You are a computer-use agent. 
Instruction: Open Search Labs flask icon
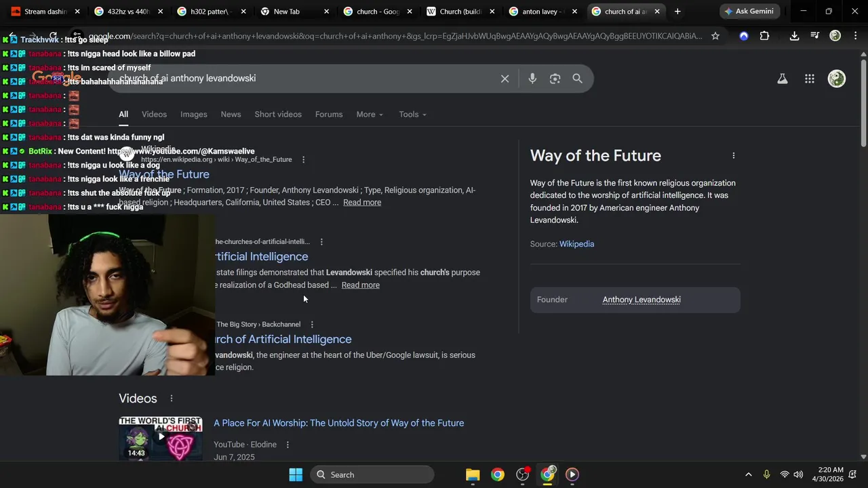coord(782,79)
